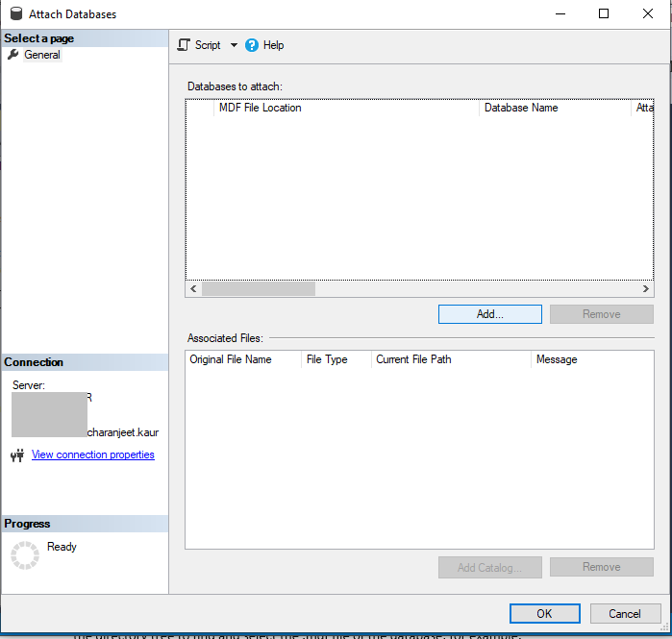Click the Message column header
672x639 pixels.
tap(593, 359)
